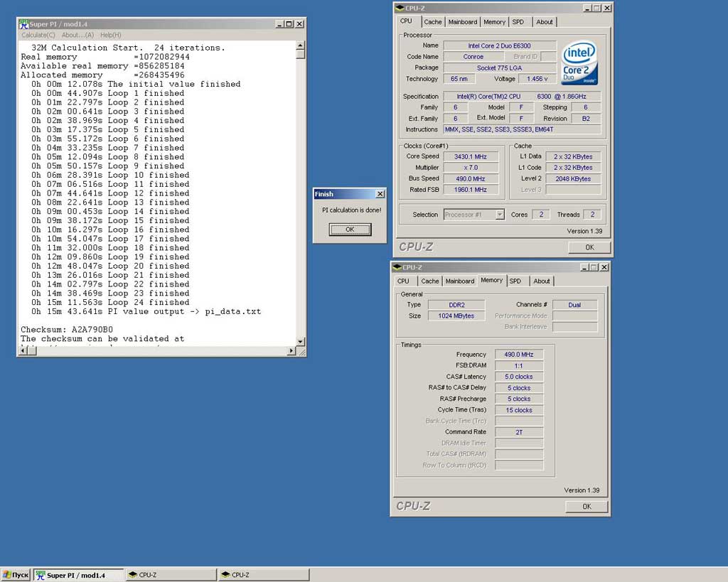Click Intel Core 2 Duo logo
Viewport: 728px width, 582px height.
coord(579,63)
